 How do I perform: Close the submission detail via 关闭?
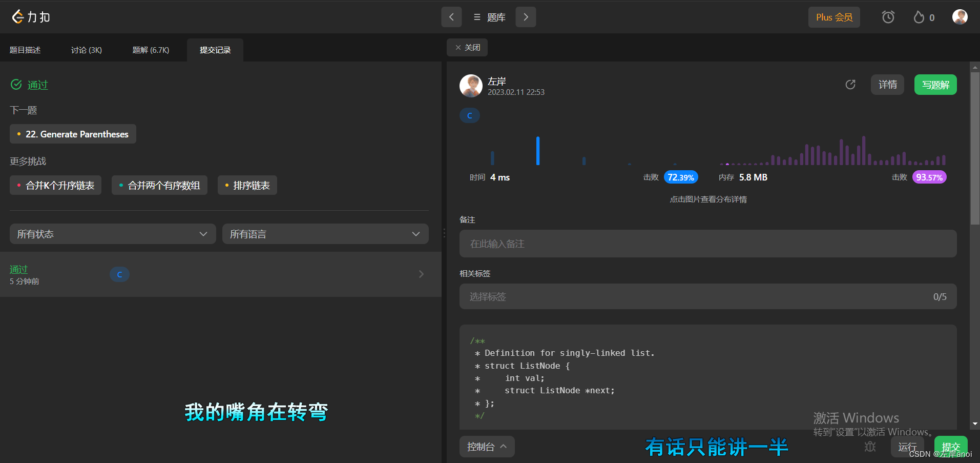pyautogui.click(x=467, y=47)
